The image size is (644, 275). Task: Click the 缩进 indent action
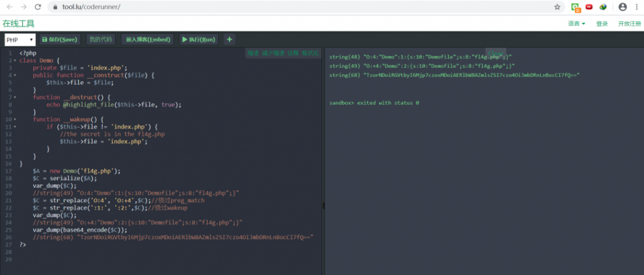click(x=253, y=53)
